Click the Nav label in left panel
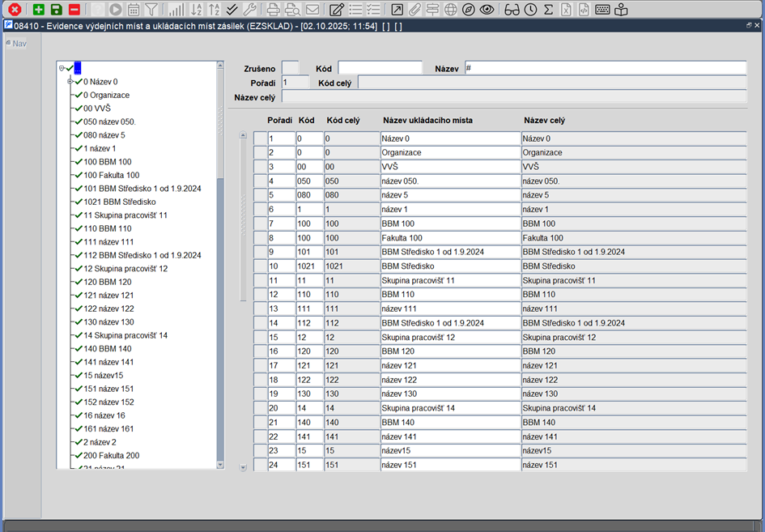The width and height of the screenshot is (765, 532). (x=19, y=44)
